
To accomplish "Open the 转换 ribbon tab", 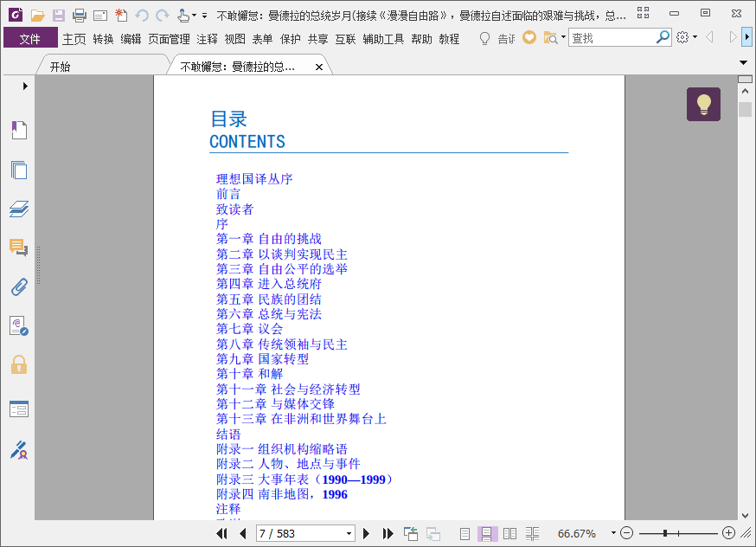I will 103,39.
